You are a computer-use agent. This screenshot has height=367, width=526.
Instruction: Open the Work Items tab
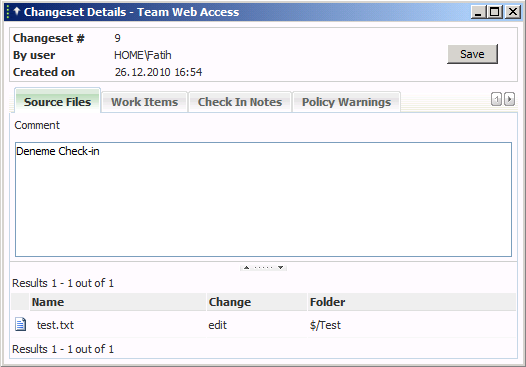point(145,102)
